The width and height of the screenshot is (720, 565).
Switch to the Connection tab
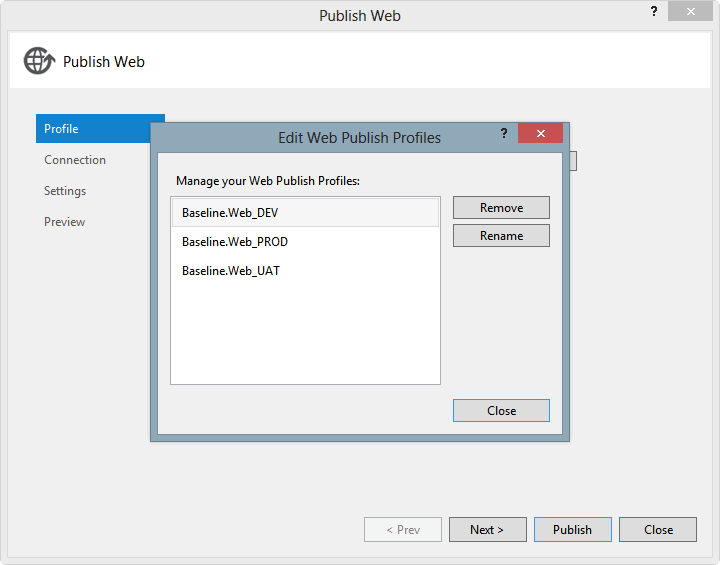coord(75,160)
